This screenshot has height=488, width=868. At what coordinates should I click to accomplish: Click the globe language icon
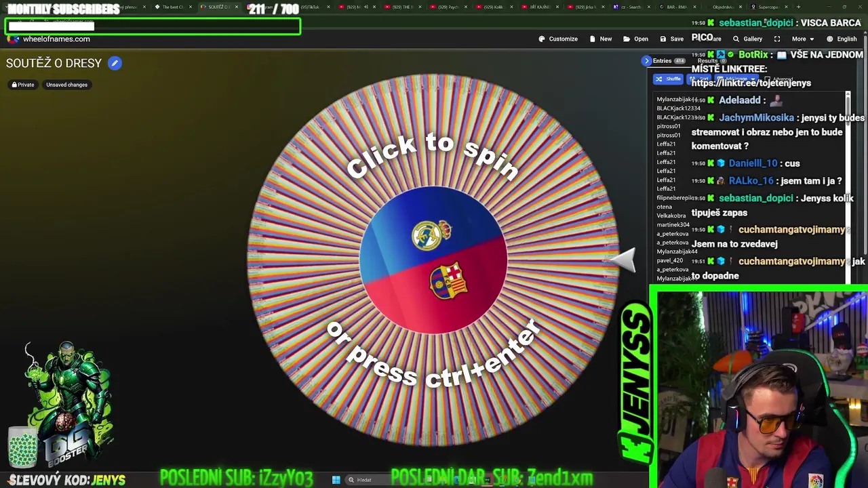coord(829,39)
